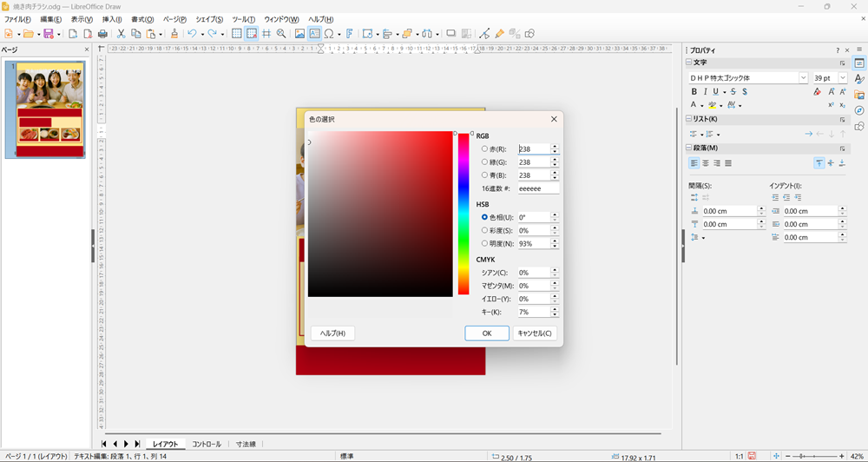The width and height of the screenshot is (868, 462).
Task: Click OK in the color dialog
Action: pyautogui.click(x=487, y=333)
